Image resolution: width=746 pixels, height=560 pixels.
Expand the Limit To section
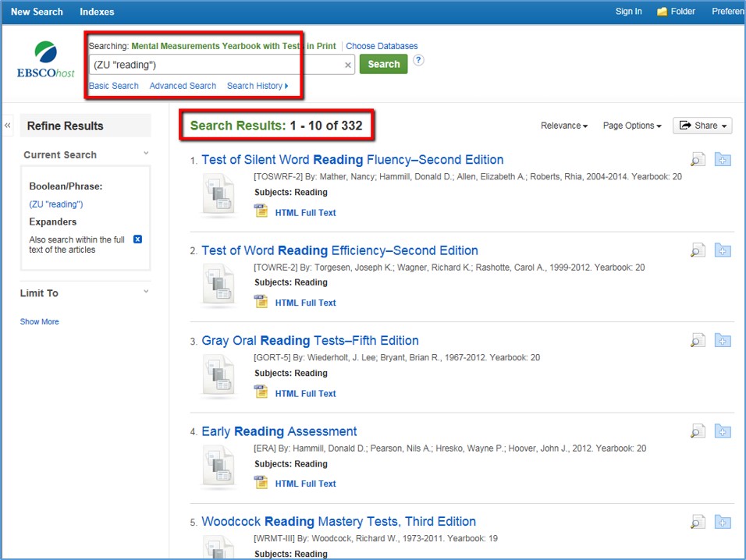(146, 292)
